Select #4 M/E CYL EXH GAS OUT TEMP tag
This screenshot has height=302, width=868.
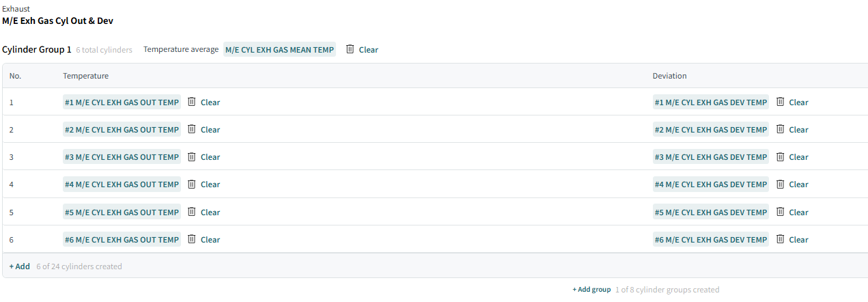pos(122,184)
